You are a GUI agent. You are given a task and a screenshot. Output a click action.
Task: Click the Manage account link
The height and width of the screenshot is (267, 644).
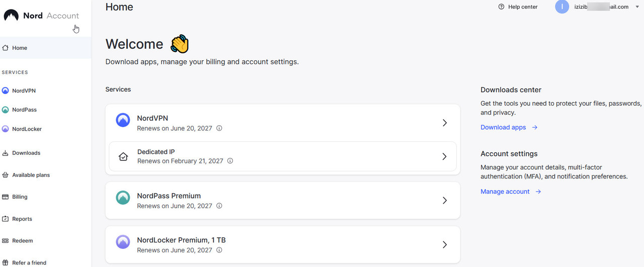(505, 192)
